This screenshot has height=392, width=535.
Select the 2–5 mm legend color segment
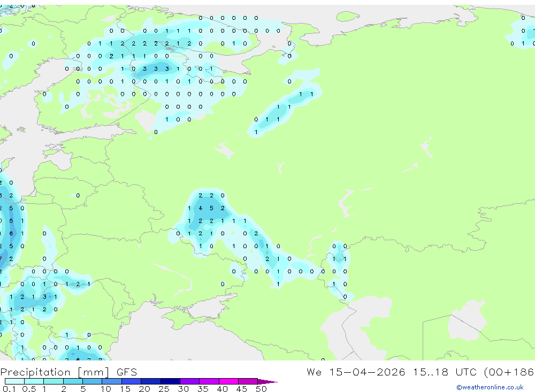[x=73, y=381]
